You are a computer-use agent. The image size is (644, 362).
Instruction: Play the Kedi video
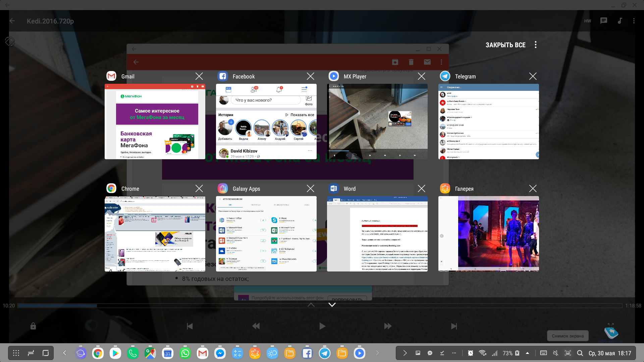(322, 326)
